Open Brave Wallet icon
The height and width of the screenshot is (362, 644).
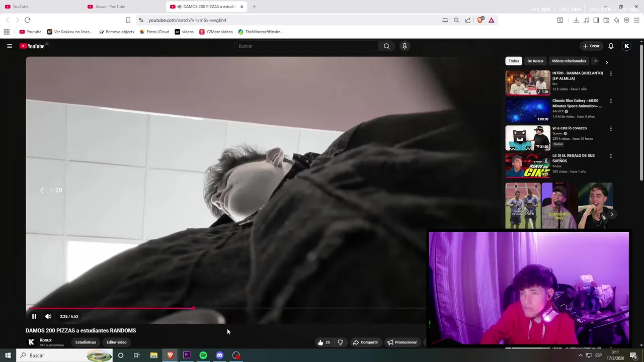point(606,20)
